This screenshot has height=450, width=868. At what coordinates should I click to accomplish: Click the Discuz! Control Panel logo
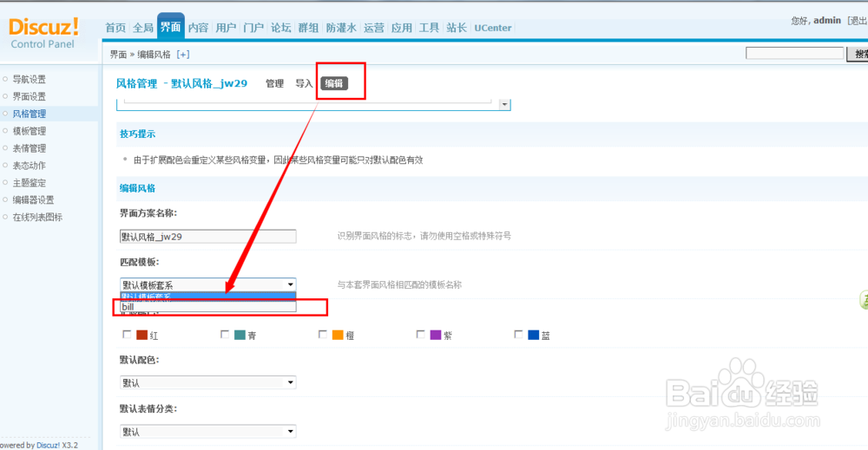[43, 33]
